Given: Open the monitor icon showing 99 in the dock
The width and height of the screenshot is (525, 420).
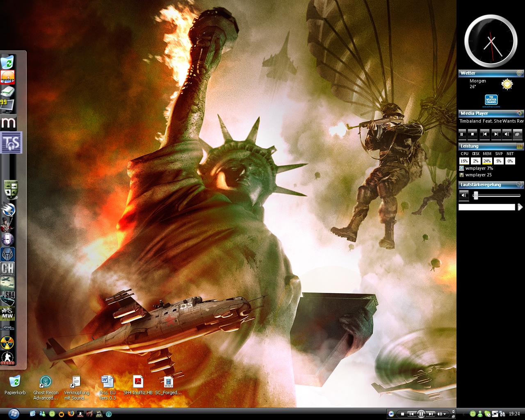Looking at the screenshot, I should click(7, 106).
